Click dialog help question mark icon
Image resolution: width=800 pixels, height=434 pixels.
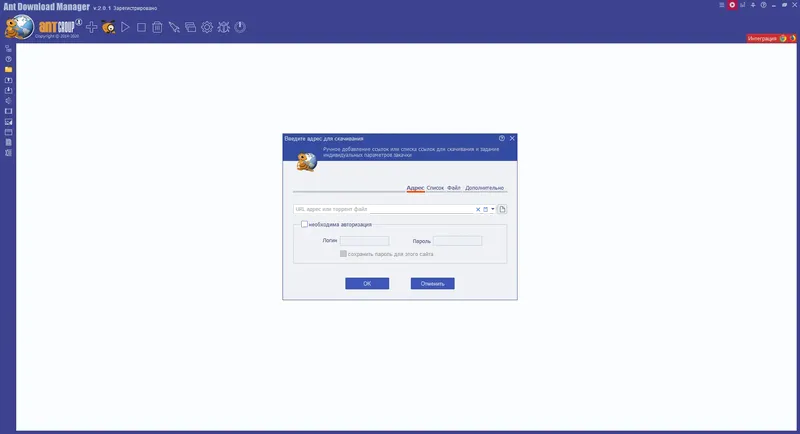point(502,138)
